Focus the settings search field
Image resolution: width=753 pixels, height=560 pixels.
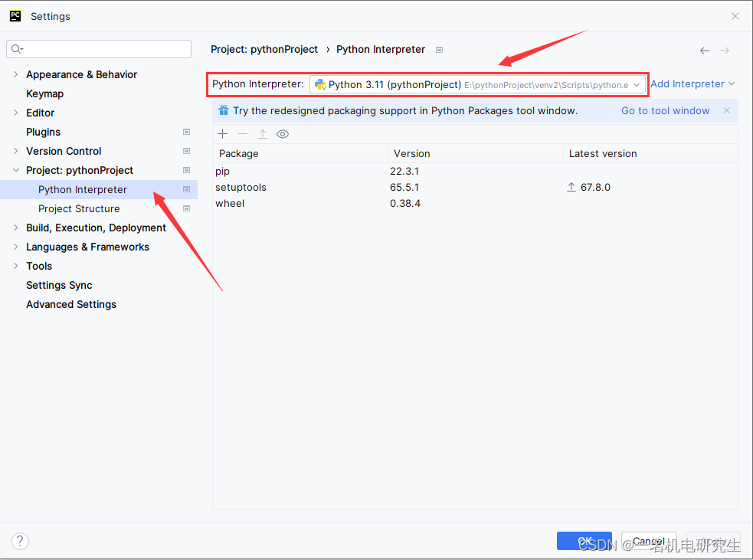tap(99, 49)
